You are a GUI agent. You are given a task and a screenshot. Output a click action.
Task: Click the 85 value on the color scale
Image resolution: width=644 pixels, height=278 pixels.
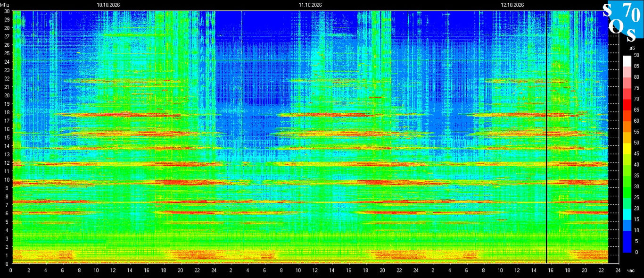coord(636,66)
